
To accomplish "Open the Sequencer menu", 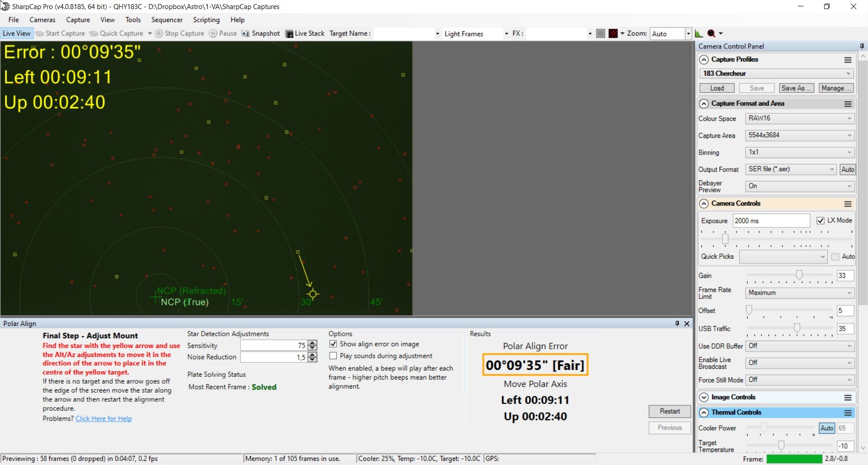I will [167, 20].
